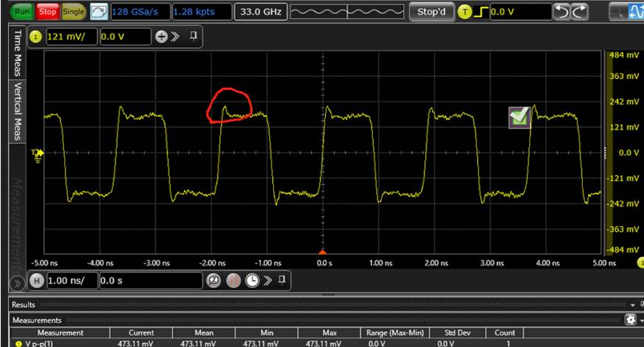Click the undo arrow icon
The image size is (644, 347).
point(562,12)
